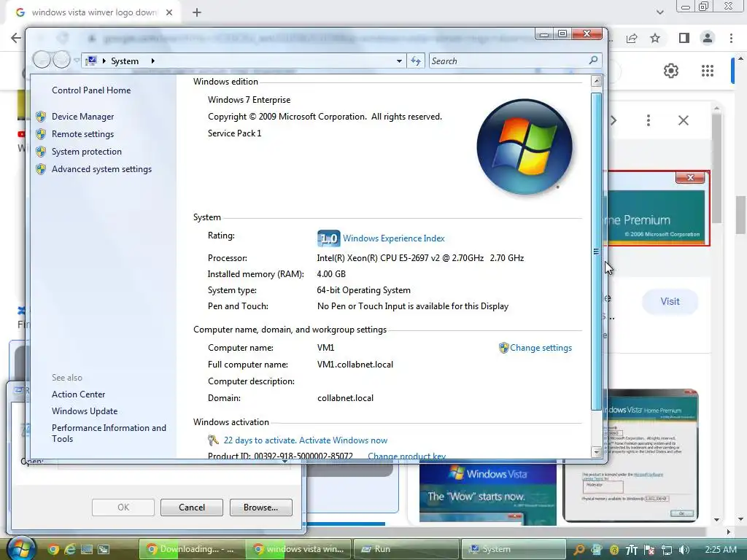Open Windows Vista Wow starts now thumbnail
This screenshot has height=560, width=747.
487,494
